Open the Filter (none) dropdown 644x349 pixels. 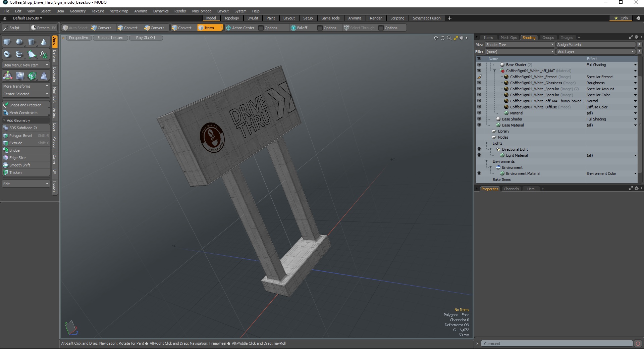(x=520, y=52)
